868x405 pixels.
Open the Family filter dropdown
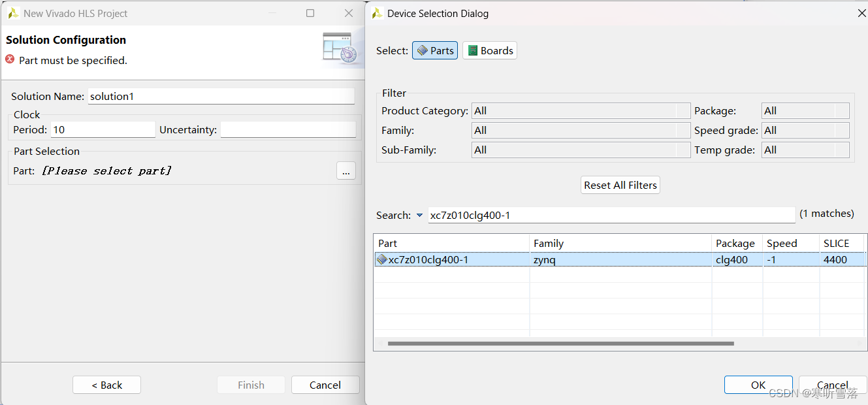(x=581, y=131)
